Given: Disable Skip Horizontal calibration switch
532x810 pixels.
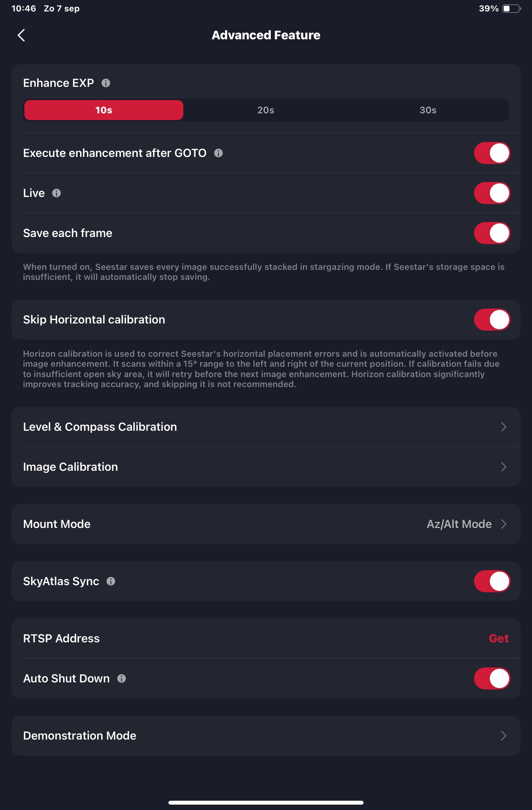Looking at the screenshot, I should point(492,320).
